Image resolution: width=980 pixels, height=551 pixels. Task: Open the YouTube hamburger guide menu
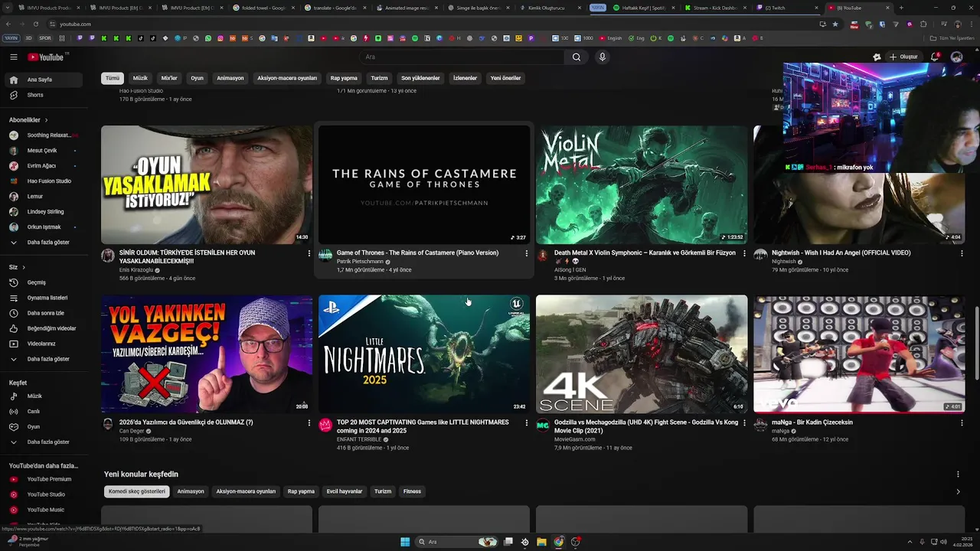(14, 57)
